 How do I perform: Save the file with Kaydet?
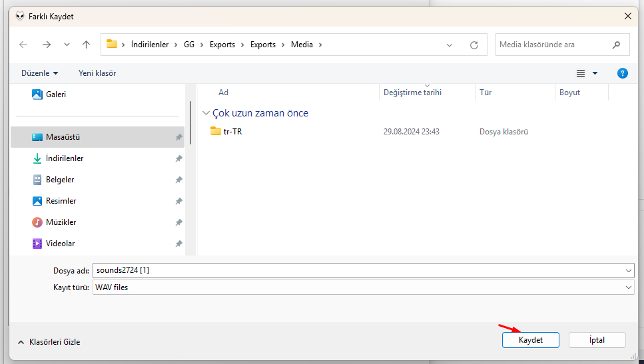pos(531,340)
